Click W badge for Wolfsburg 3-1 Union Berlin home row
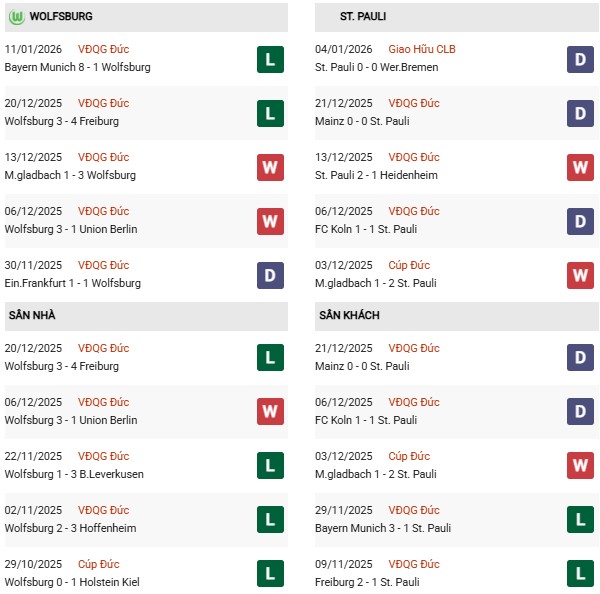This screenshot has width=600, height=594. (x=269, y=412)
